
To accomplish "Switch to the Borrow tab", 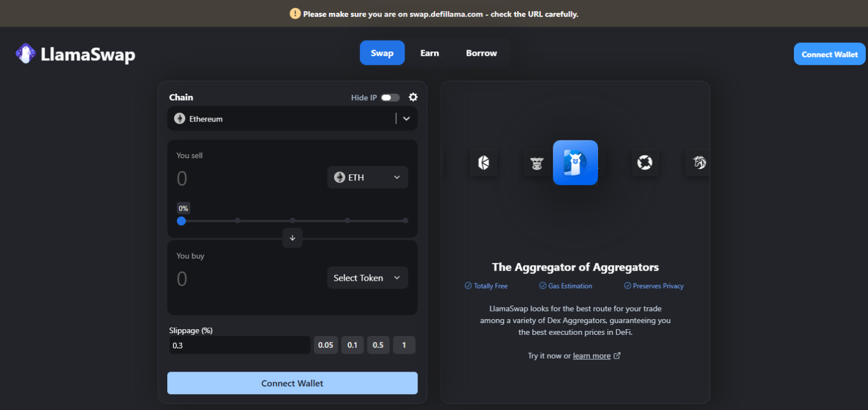I will tap(481, 53).
